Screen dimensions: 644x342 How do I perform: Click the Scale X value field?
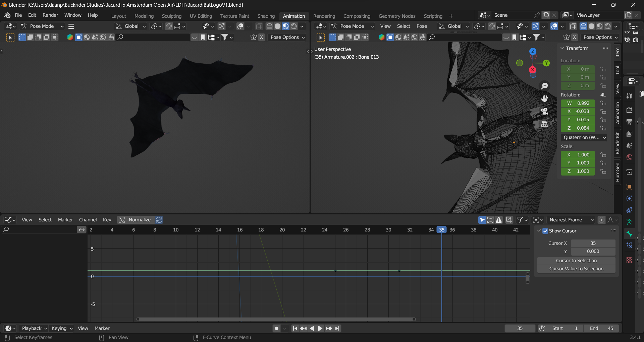pos(578,155)
